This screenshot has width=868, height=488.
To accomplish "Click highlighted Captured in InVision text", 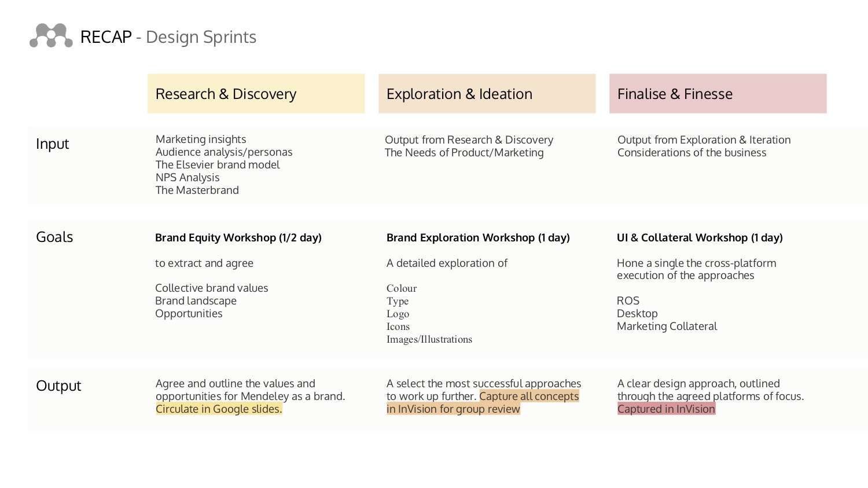I will coord(667,409).
